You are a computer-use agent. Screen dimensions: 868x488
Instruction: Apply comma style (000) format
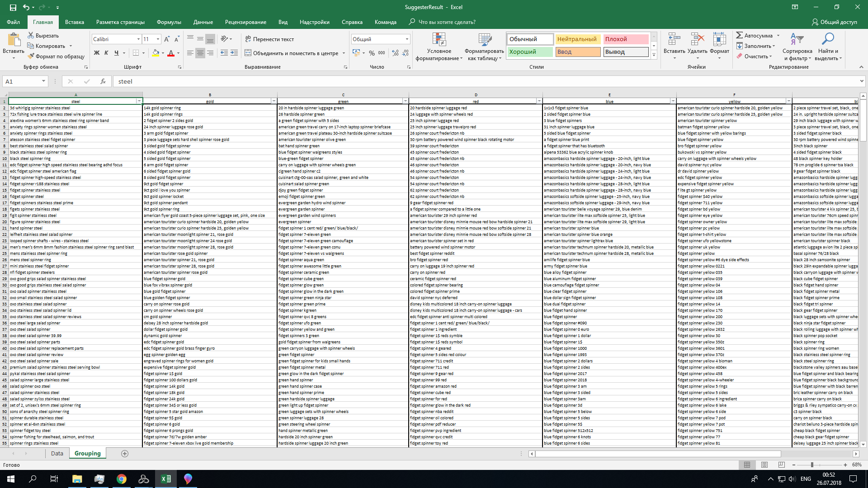(382, 53)
